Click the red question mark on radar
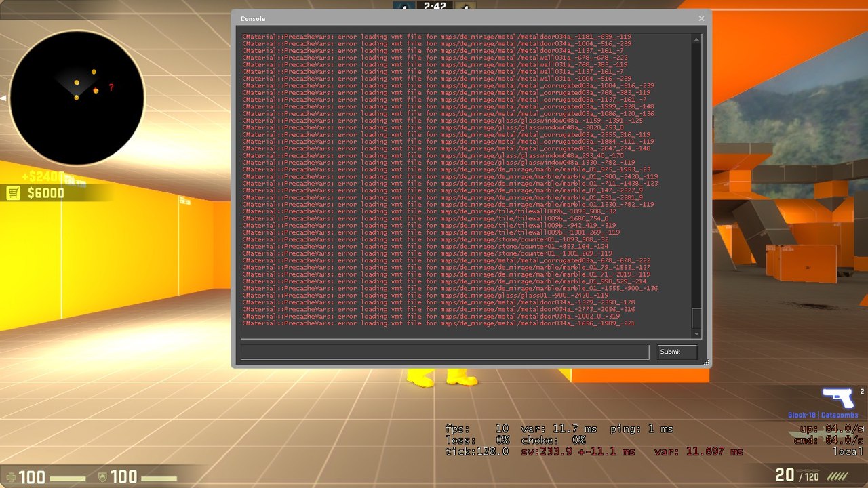The image size is (868, 488). pos(111,87)
